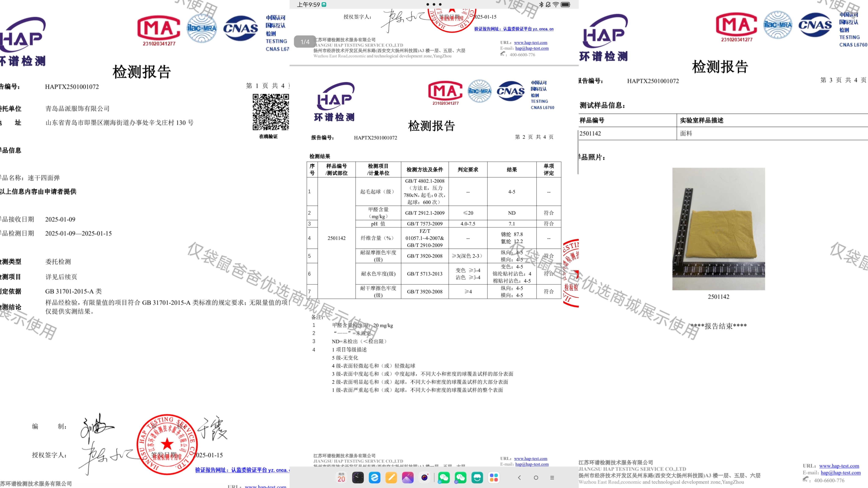Open the Gallery app icon

click(408, 477)
